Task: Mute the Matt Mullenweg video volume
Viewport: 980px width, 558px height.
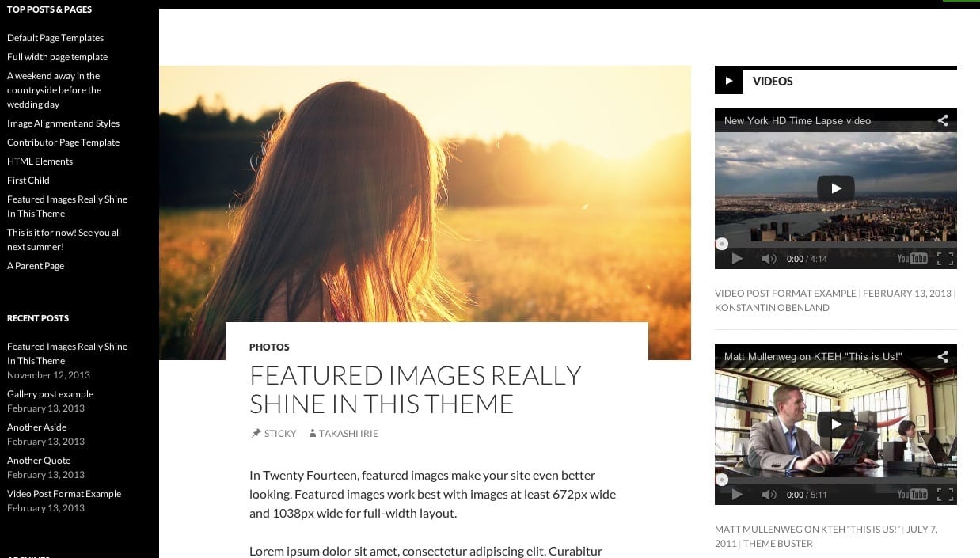Action: coord(769,495)
